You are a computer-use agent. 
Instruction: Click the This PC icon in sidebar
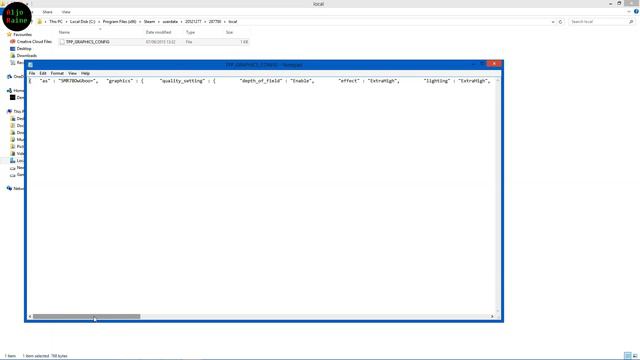point(9,111)
